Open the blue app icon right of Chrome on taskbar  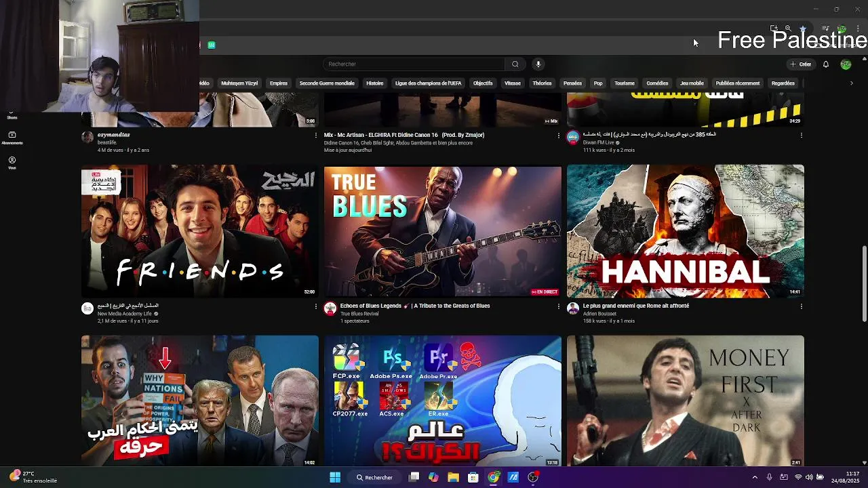(513, 477)
